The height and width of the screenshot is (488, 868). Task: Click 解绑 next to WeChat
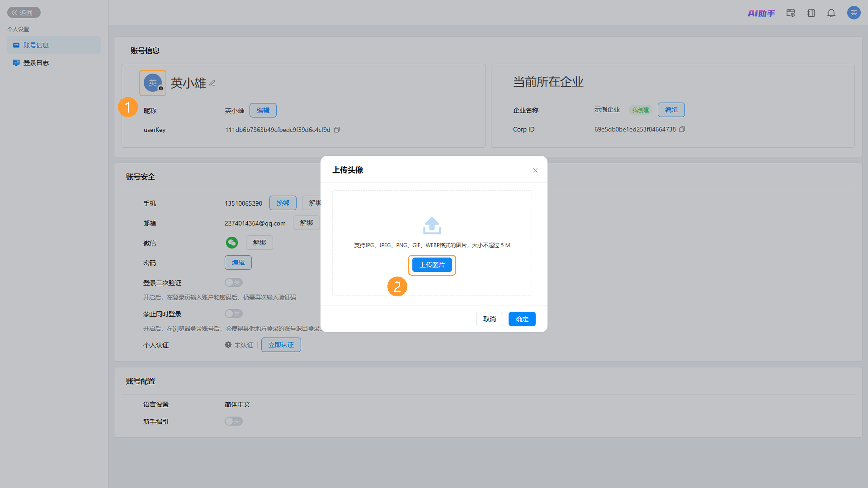point(259,242)
